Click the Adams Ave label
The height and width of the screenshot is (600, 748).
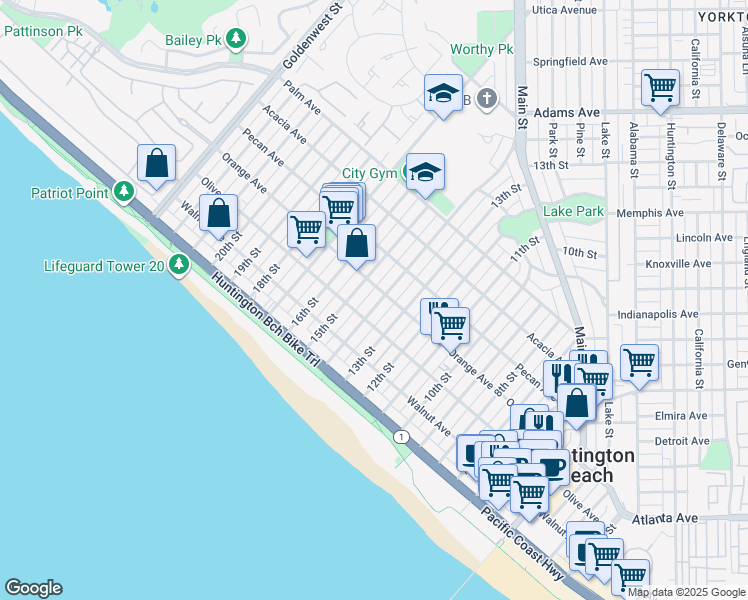[567, 113]
